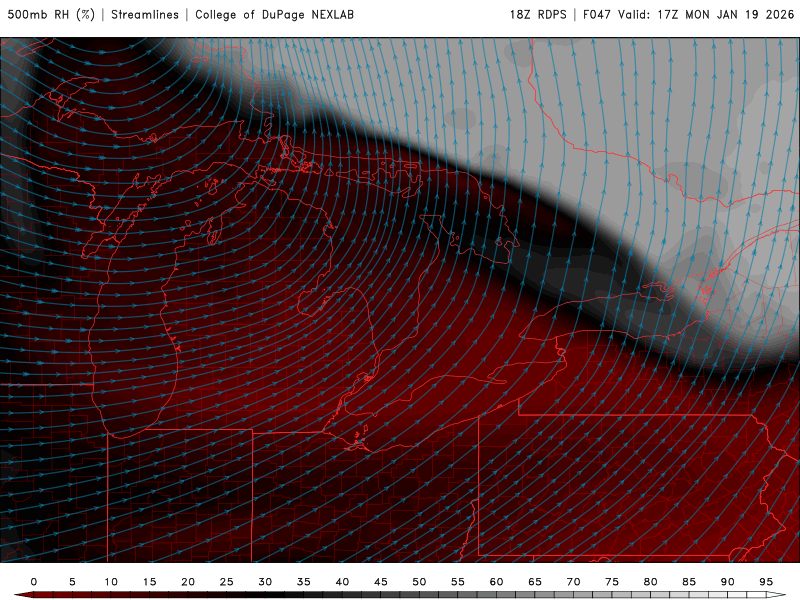Click the "40" value on the color scale

coord(342,582)
